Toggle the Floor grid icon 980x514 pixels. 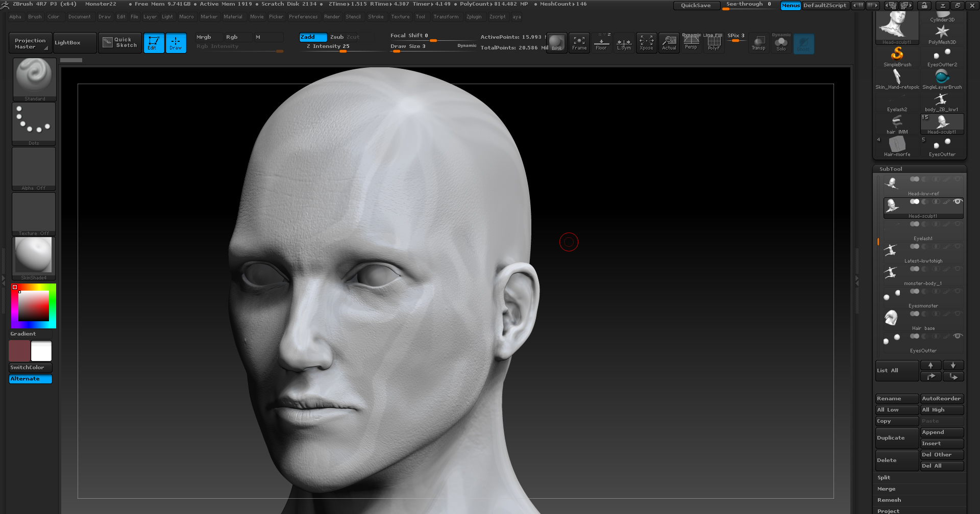[x=601, y=43]
